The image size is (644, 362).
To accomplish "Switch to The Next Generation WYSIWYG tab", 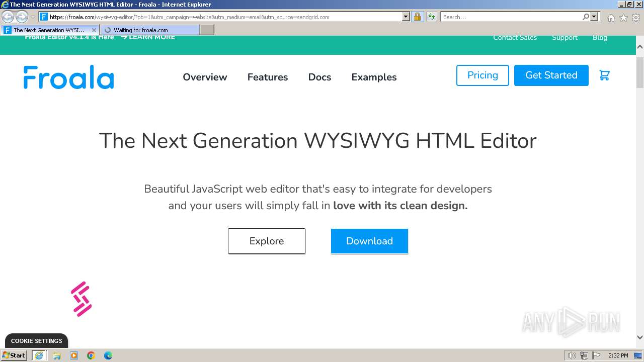I will point(50,30).
